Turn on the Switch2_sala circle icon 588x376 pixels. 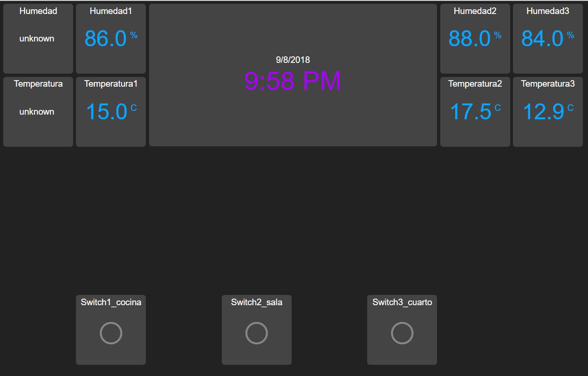coord(256,333)
